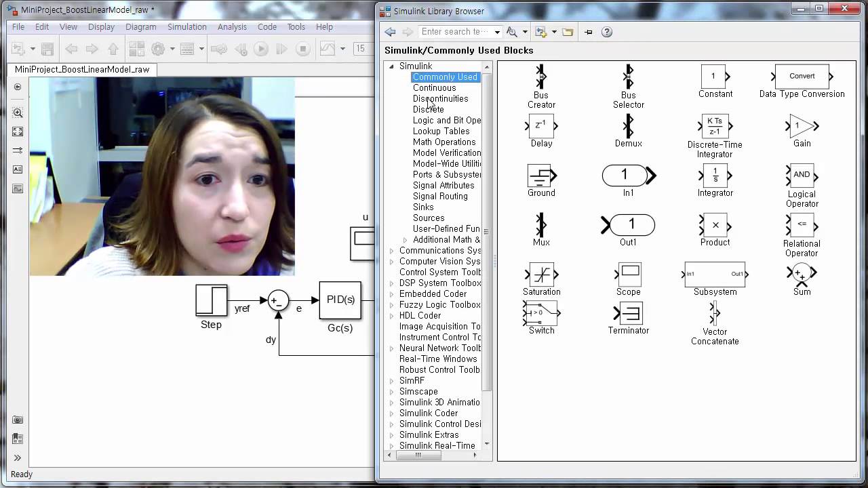Select Math Operations library category
The height and width of the screenshot is (488, 868).
[444, 142]
